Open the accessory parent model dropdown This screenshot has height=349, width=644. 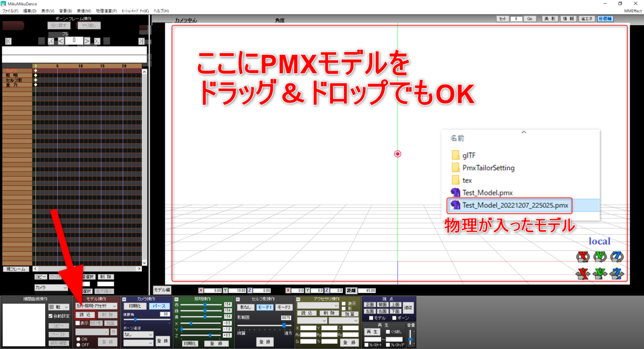coord(312,320)
